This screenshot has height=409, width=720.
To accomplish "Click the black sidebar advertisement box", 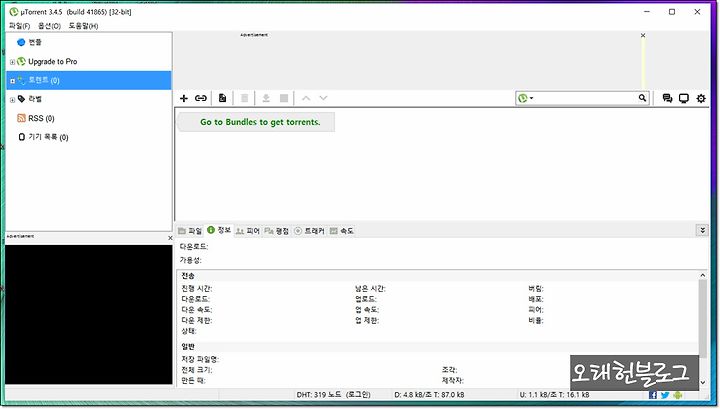I will [x=89, y=314].
